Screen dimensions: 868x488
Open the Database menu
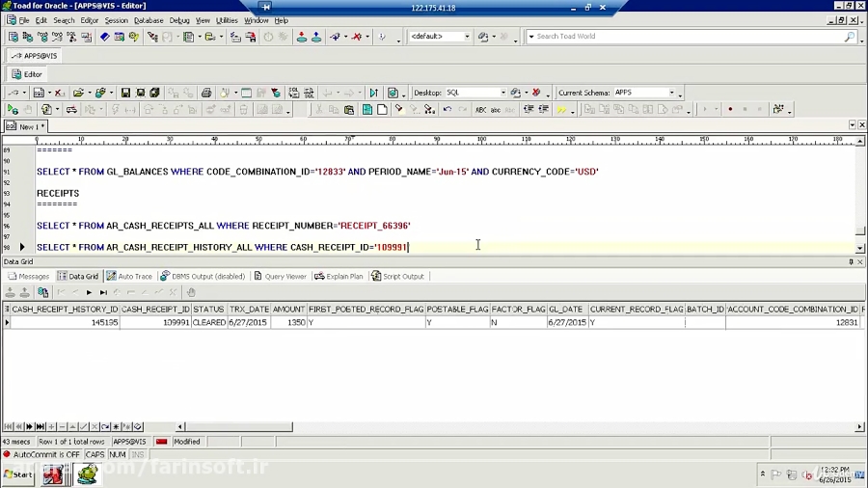[148, 20]
